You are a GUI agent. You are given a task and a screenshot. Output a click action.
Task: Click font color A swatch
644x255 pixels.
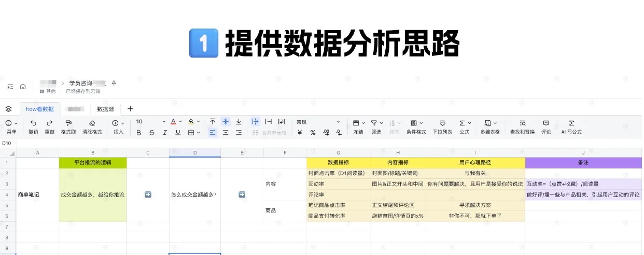173,122
